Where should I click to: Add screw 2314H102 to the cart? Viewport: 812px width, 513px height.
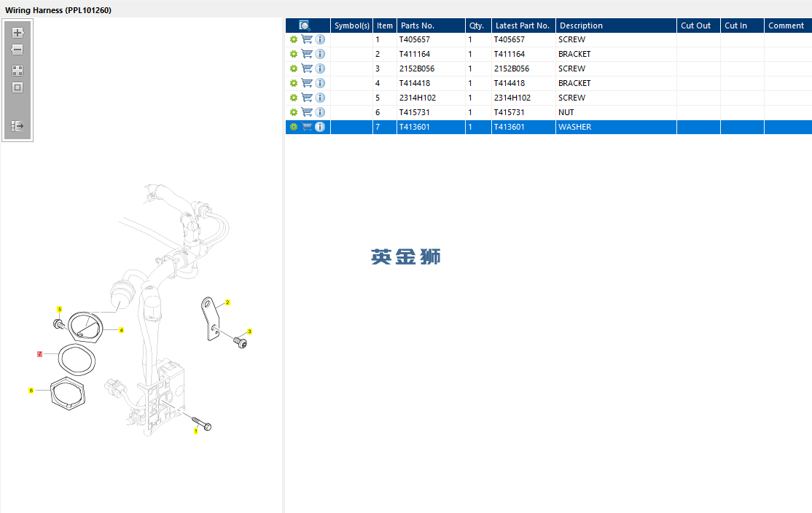pyautogui.click(x=307, y=98)
